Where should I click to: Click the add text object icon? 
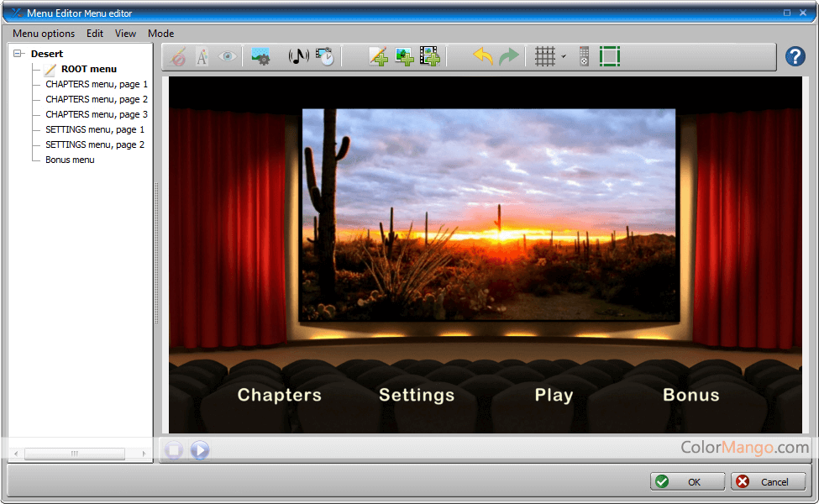378,56
